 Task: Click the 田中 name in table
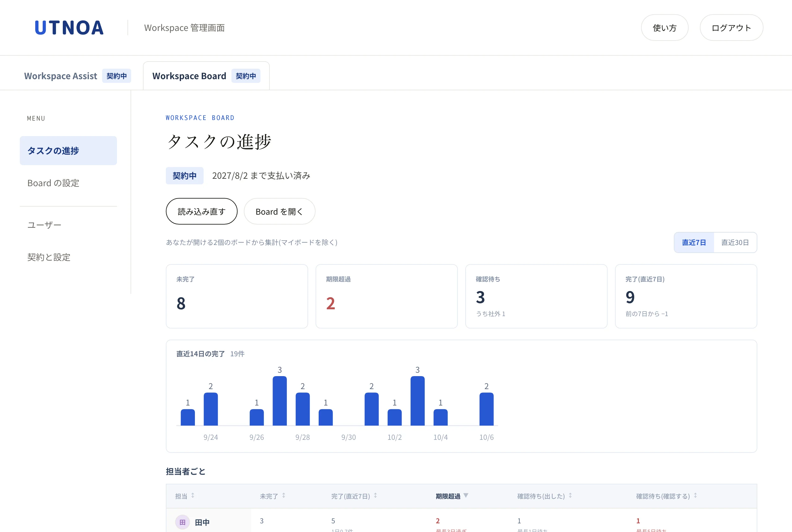[x=202, y=522]
